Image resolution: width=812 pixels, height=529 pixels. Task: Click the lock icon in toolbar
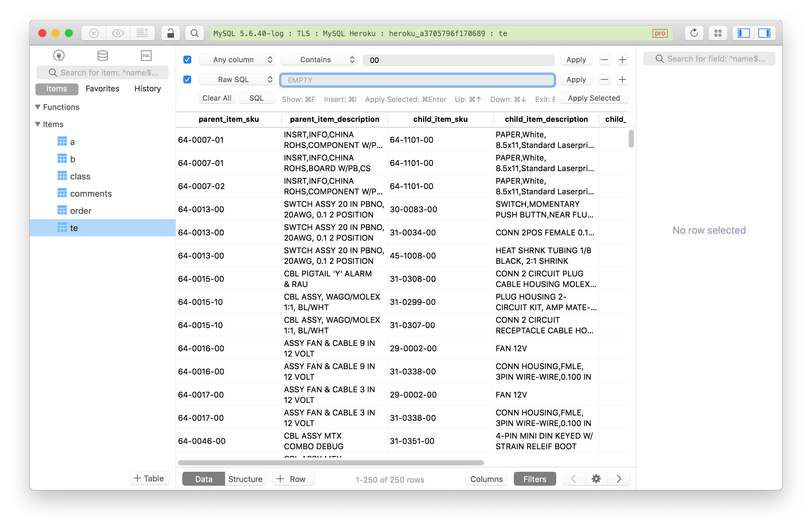(171, 33)
